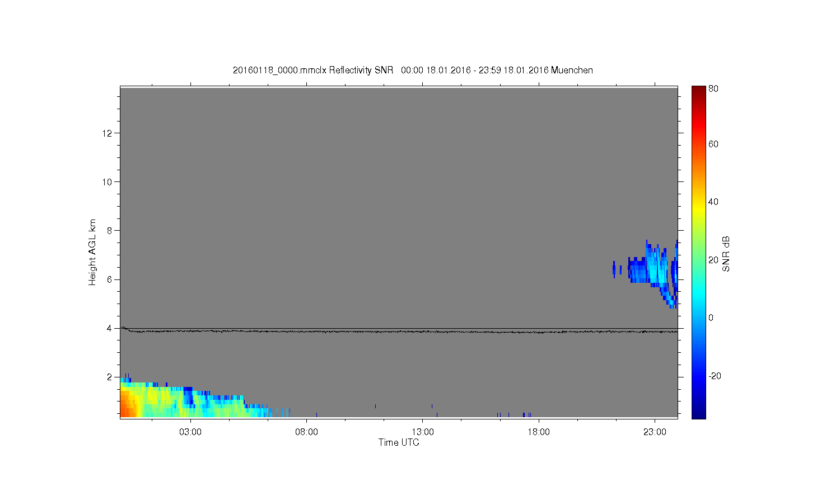Click the black line trace at 4 km
The height and width of the screenshot is (504, 840).
click(399, 331)
